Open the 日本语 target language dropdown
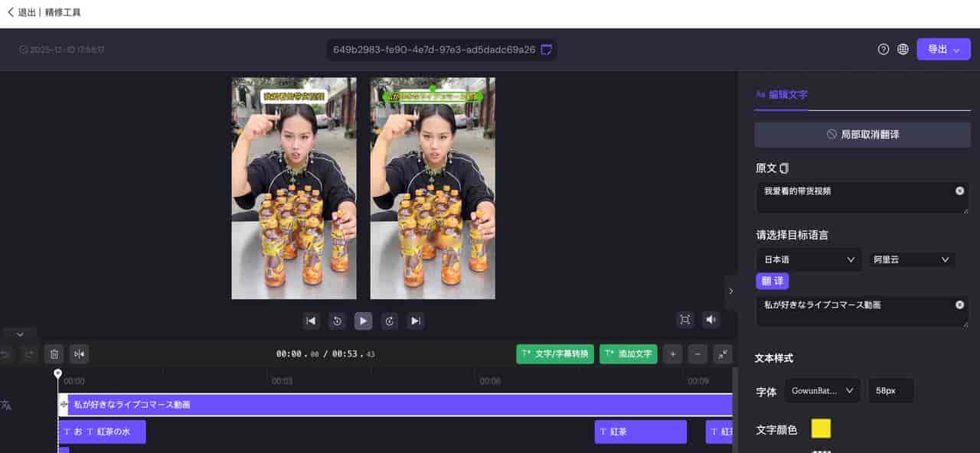 [808, 259]
